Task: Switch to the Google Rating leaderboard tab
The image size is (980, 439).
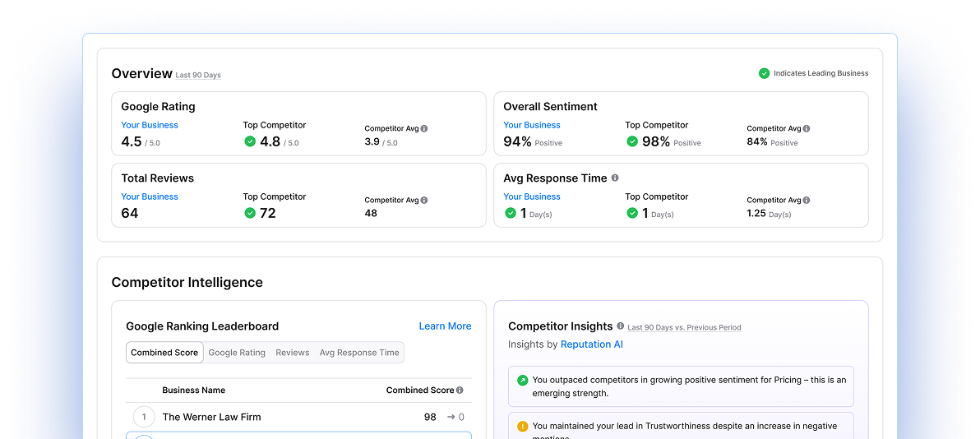Action: point(237,353)
